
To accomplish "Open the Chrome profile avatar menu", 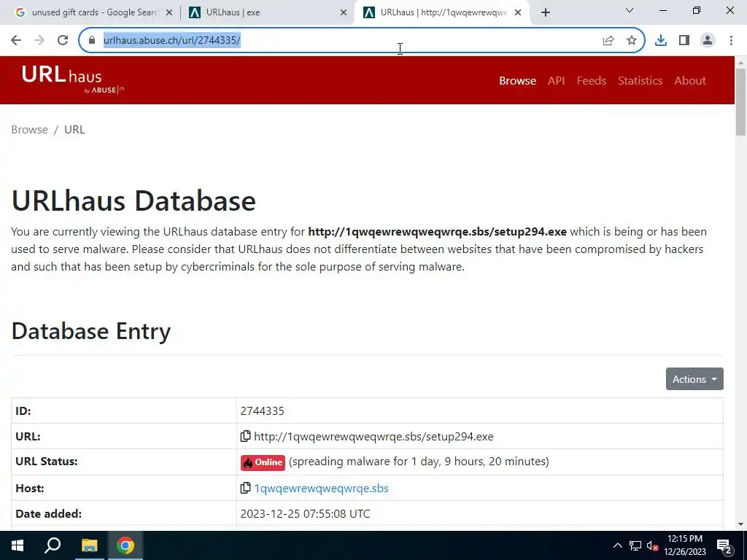I will [708, 41].
